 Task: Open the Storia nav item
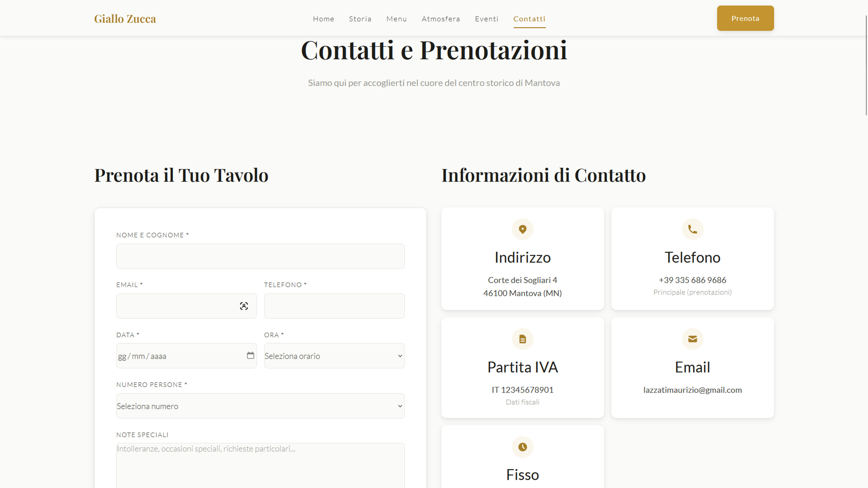coord(360,19)
